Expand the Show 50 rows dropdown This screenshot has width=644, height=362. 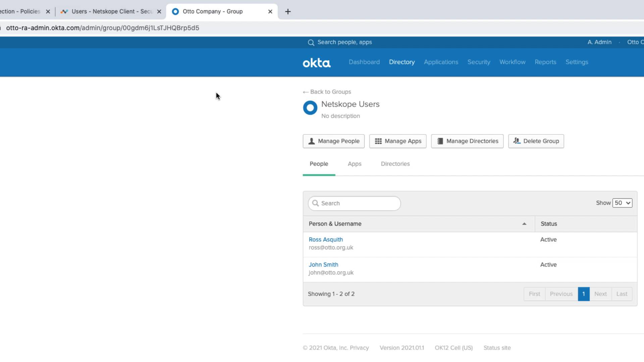[x=622, y=203]
